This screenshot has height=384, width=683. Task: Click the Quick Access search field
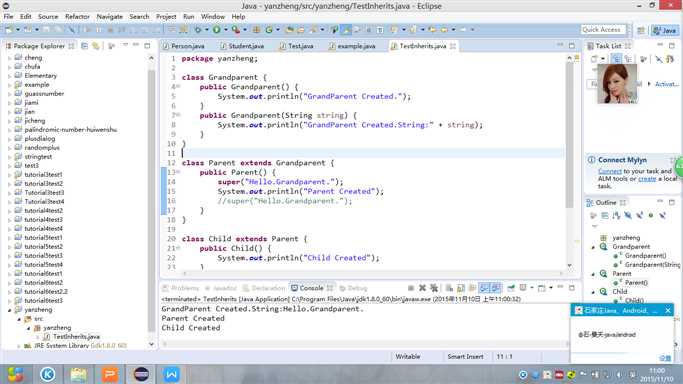click(603, 30)
